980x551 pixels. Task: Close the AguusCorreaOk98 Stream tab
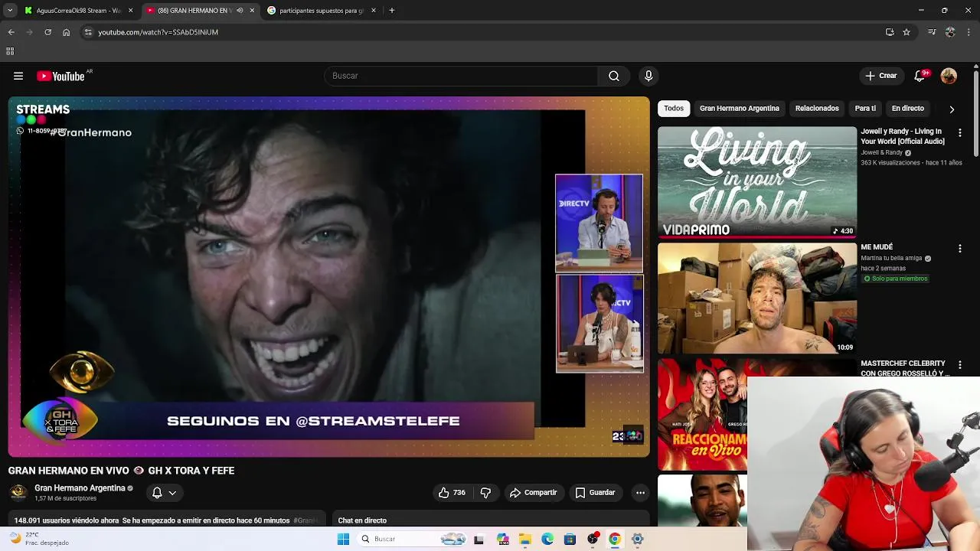[130, 11]
